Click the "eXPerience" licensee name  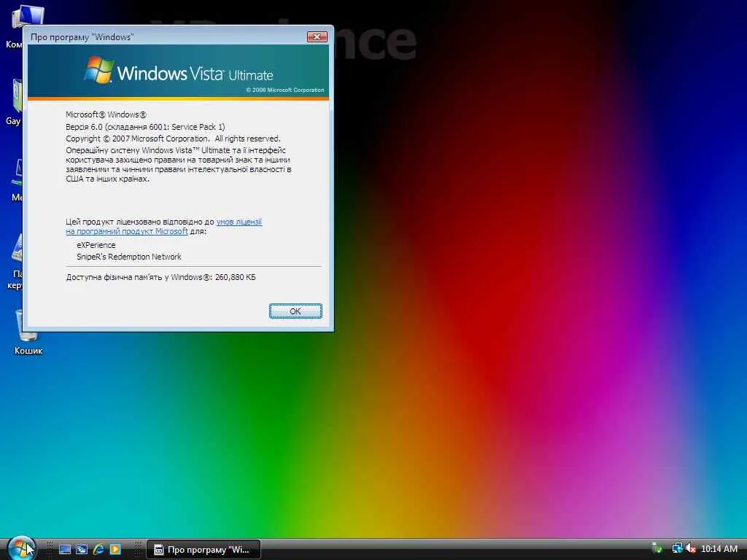click(x=96, y=245)
